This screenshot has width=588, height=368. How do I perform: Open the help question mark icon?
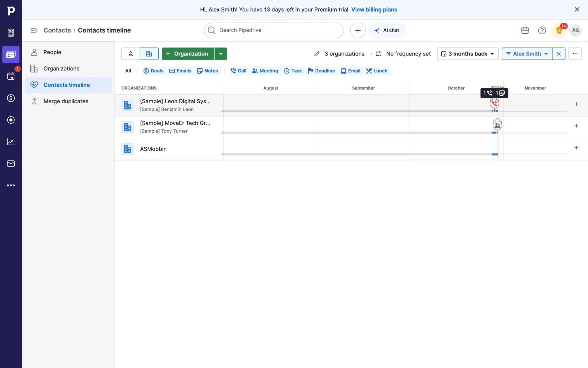coord(542,30)
